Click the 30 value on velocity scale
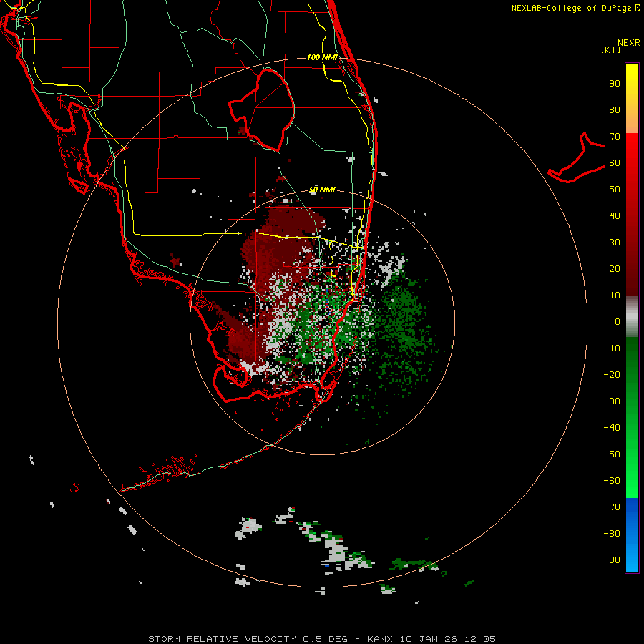Screen dimensions: 644x644 point(615,243)
